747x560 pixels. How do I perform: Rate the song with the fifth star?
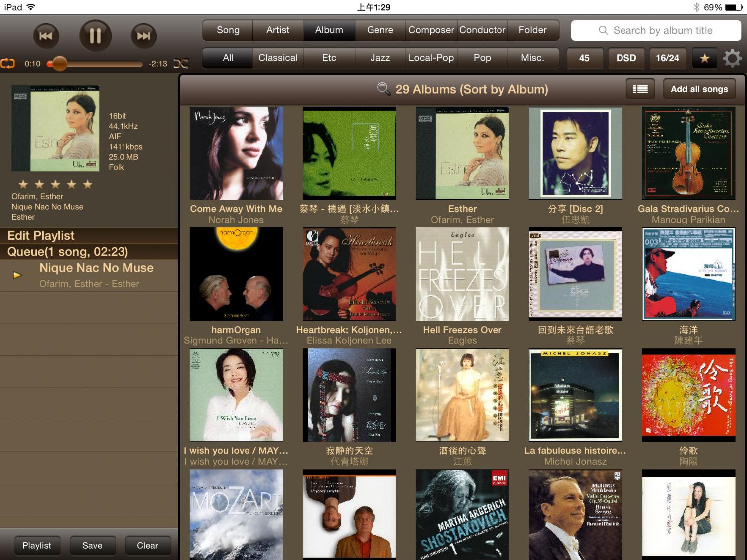click(x=88, y=185)
